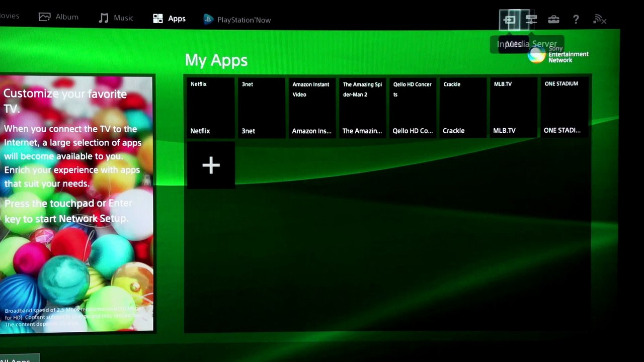Open the Inputs icon in top bar
The width and height of the screenshot is (644, 362).
click(x=510, y=20)
